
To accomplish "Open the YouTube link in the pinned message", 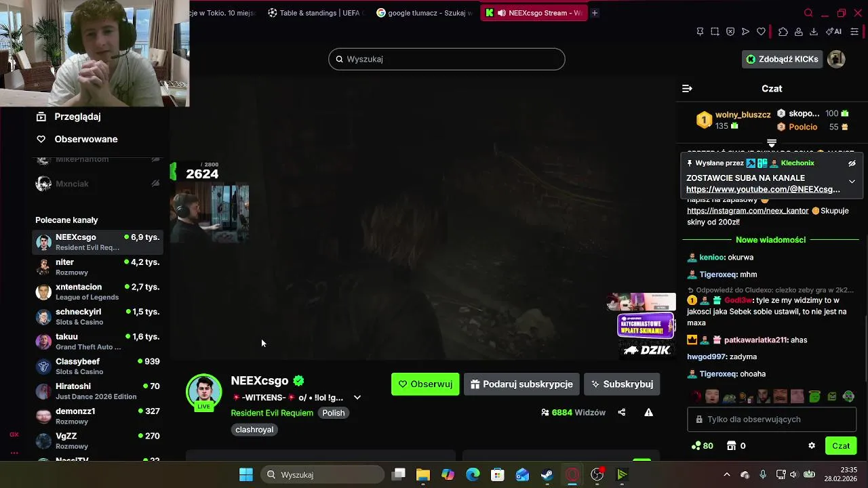I will [763, 190].
